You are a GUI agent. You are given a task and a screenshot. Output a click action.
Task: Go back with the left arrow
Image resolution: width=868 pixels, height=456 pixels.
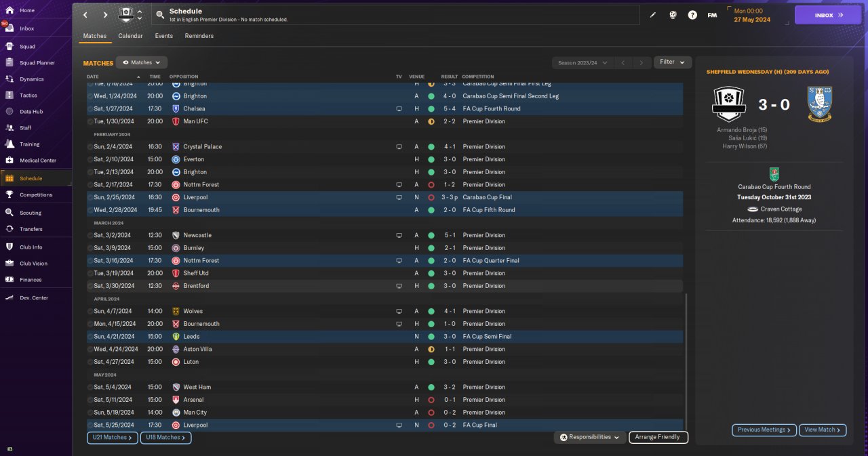pos(85,15)
